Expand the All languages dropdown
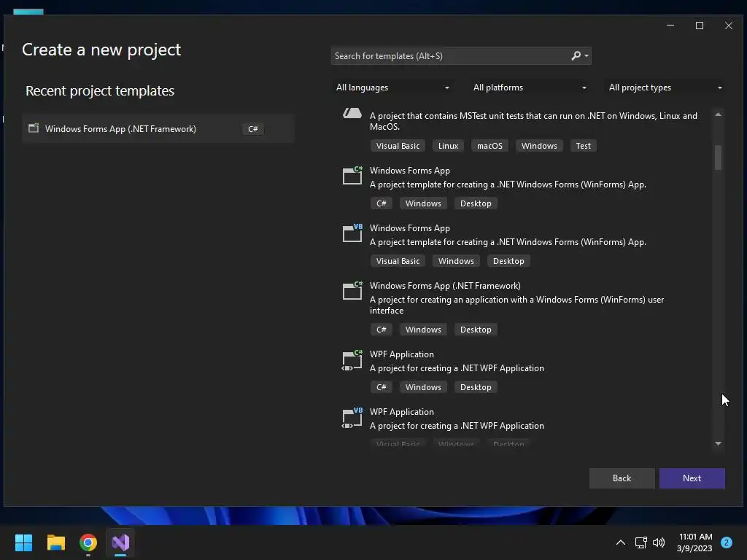The height and width of the screenshot is (560, 747). 392,87
